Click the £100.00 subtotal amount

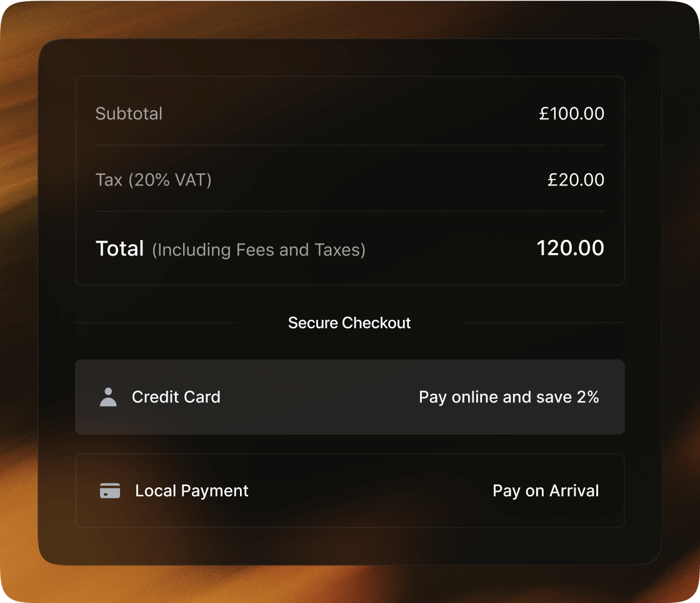pos(571,113)
